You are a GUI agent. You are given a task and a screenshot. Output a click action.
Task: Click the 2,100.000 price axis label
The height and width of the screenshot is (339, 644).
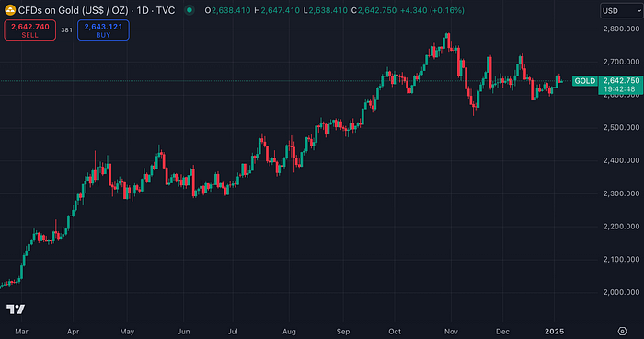[x=621, y=259]
